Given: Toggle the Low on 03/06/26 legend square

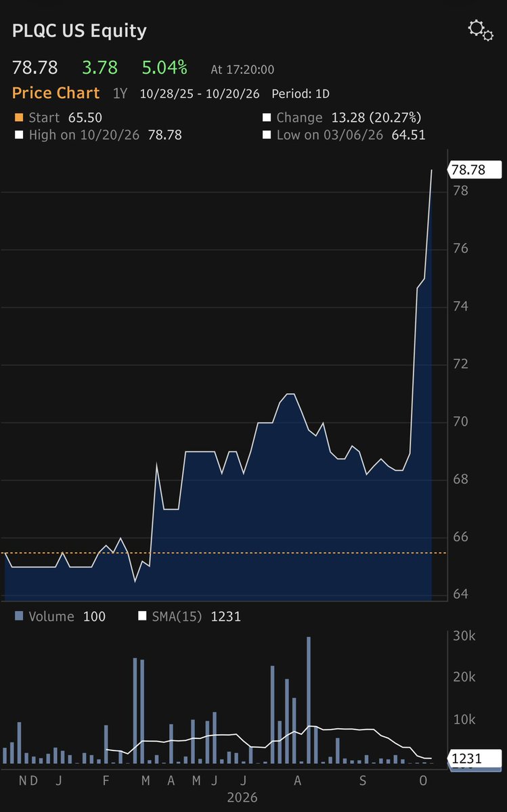Looking at the screenshot, I should pos(267,135).
